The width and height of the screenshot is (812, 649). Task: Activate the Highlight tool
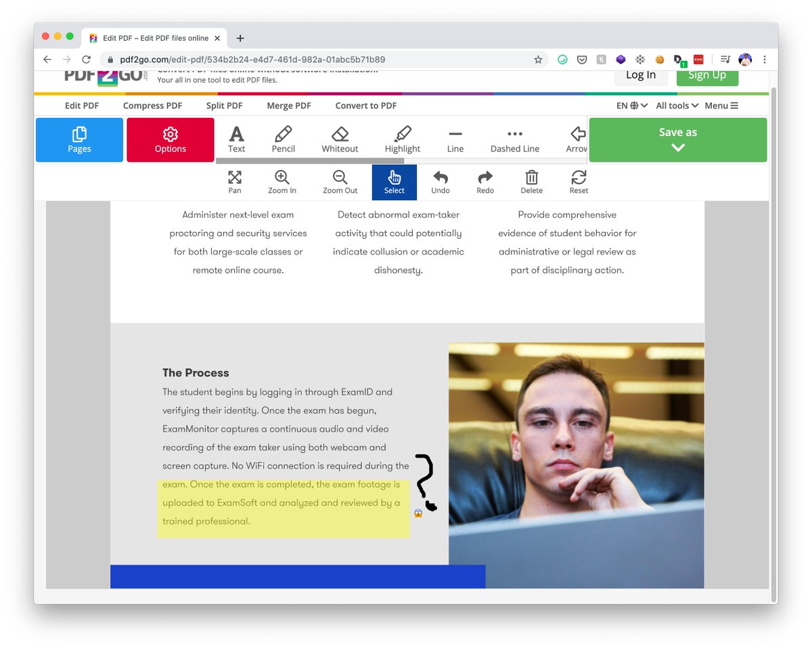(x=403, y=140)
